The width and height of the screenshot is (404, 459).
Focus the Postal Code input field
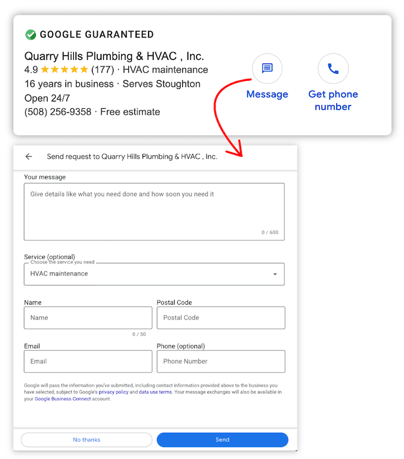pyautogui.click(x=221, y=318)
